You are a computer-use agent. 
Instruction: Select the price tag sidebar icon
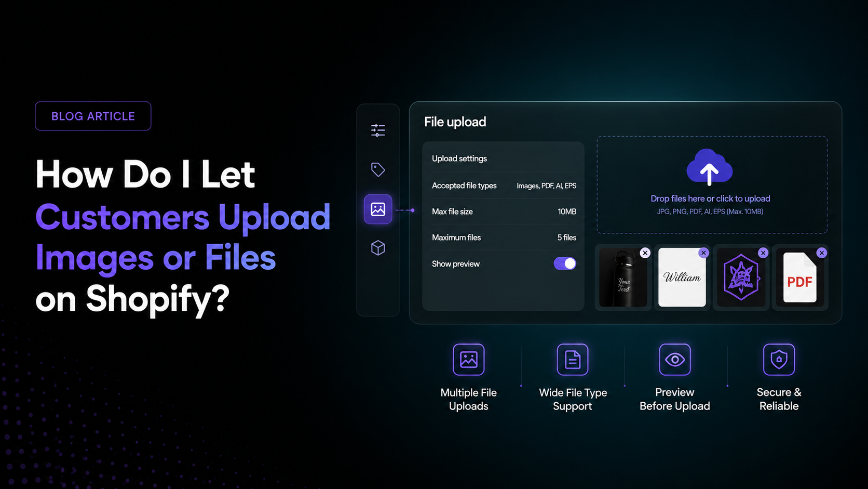tap(378, 169)
